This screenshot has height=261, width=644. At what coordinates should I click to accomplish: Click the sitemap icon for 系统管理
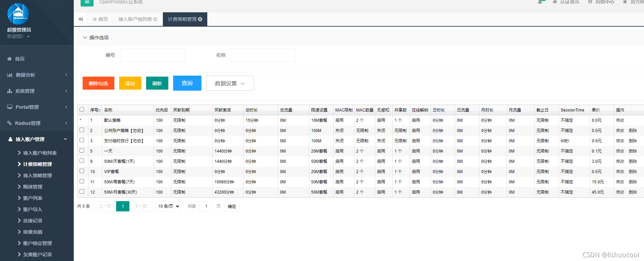click(x=10, y=91)
